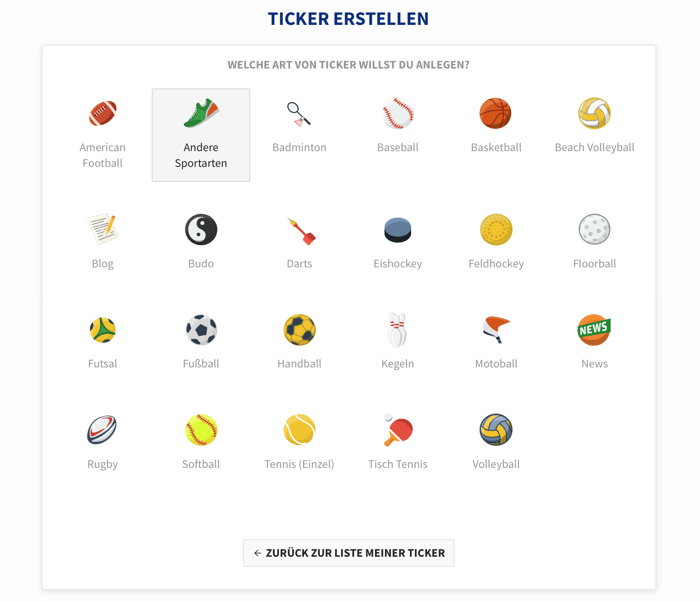Screen dimensions: 700x602
Task: Choose the Kegeln bowling pins
Action: pos(397,330)
